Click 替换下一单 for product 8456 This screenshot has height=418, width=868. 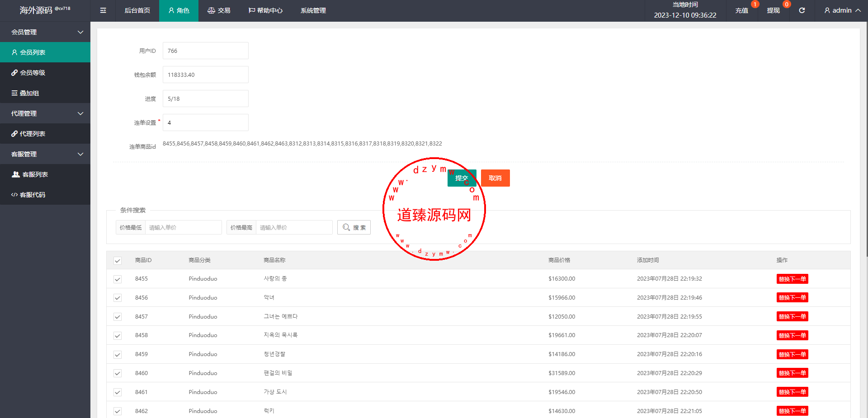tap(793, 297)
